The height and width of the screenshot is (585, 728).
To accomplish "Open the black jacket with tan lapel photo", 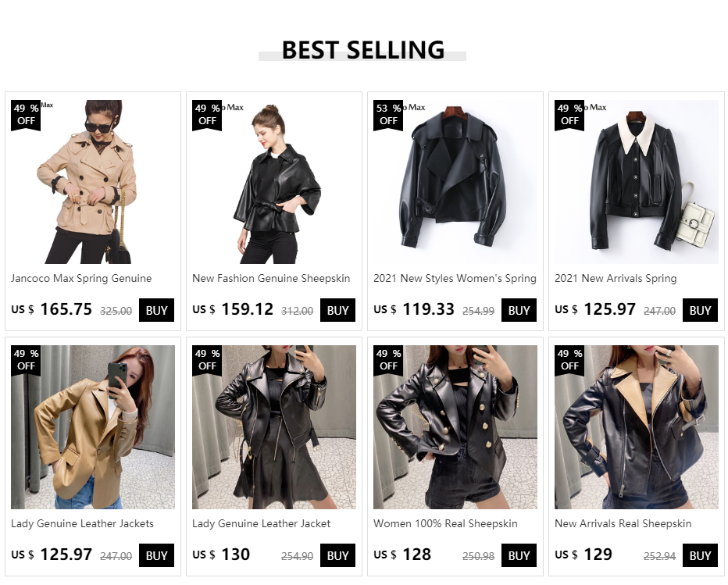I will point(637,427).
